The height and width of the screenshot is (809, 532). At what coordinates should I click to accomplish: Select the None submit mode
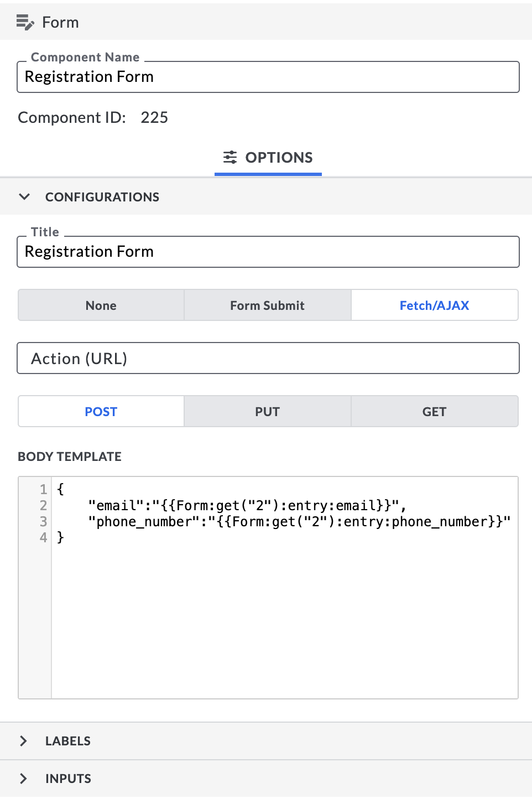101,305
